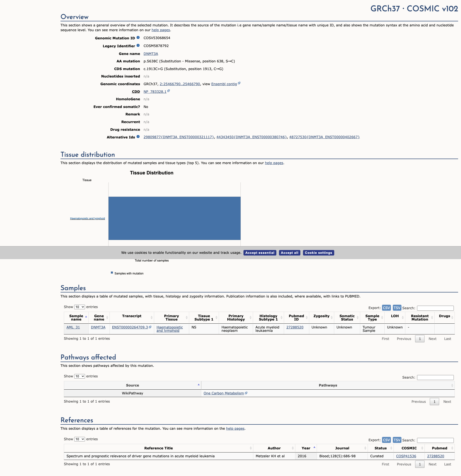Export Samples table as CSV
Viewport: 461px width, 476px height.
click(x=386, y=308)
